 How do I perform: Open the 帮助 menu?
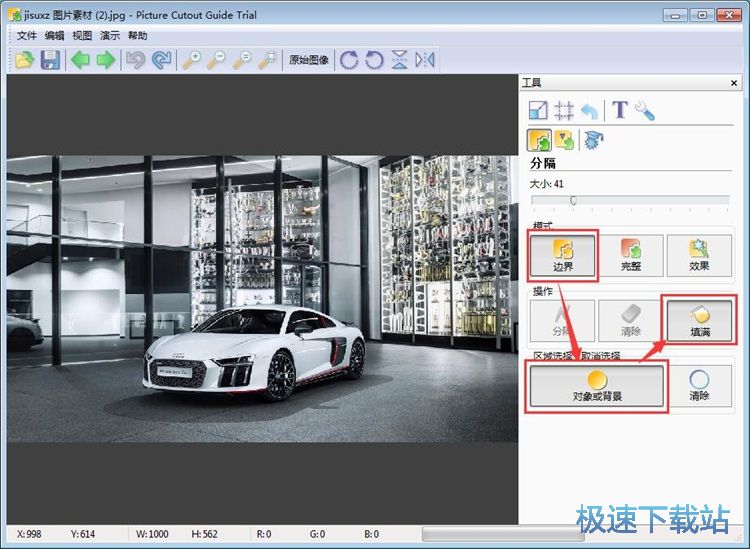click(137, 35)
